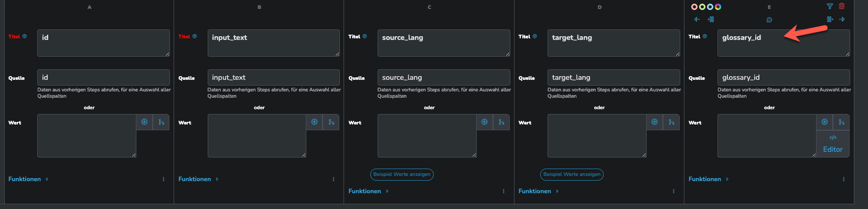
Task: Click the branch icon beside column D Wert
Action: pyautogui.click(x=671, y=122)
